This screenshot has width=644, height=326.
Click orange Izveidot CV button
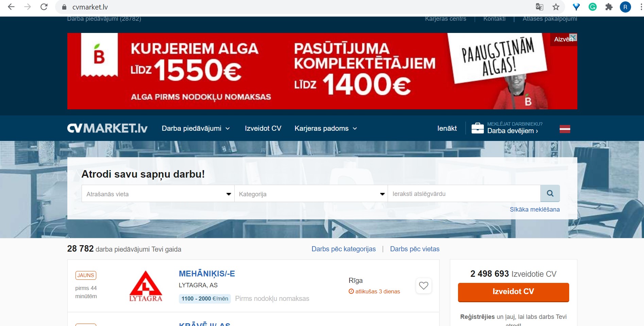click(x=513, y=292)
